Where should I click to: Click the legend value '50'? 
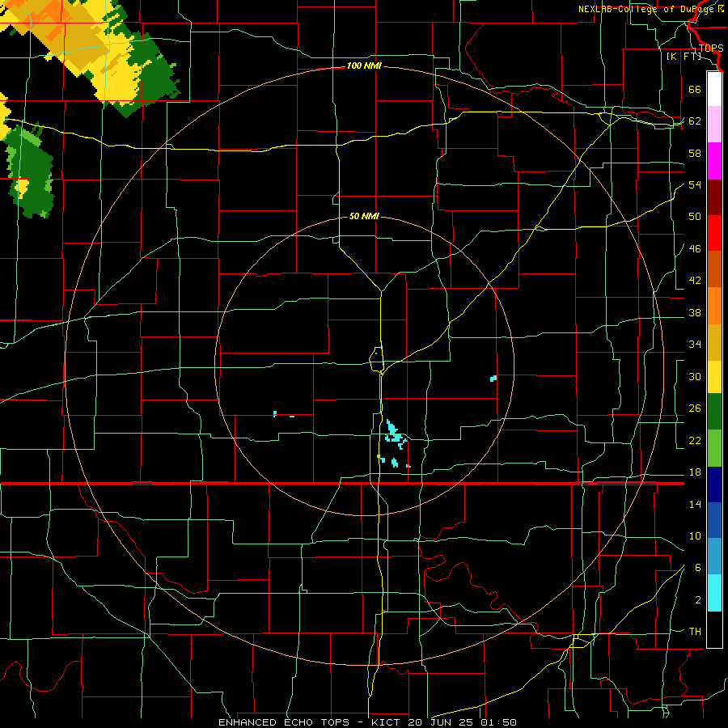(695, 217)
